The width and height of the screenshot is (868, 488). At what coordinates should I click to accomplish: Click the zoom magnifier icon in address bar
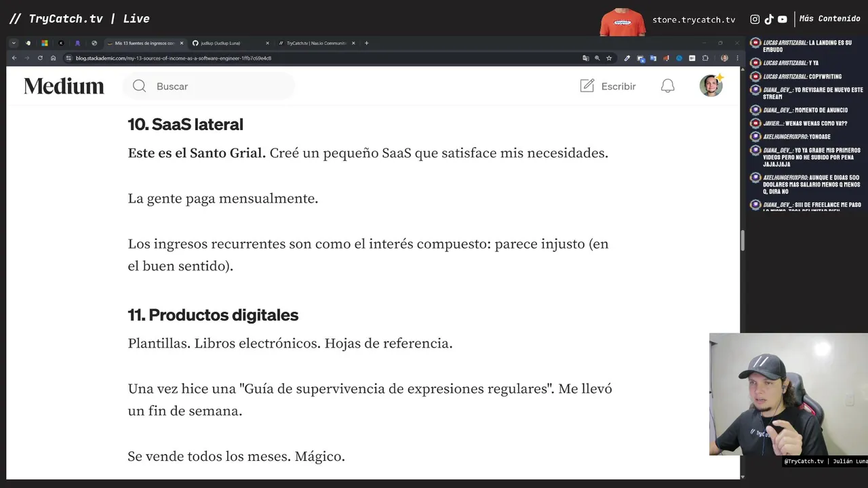tap(597, 58)
